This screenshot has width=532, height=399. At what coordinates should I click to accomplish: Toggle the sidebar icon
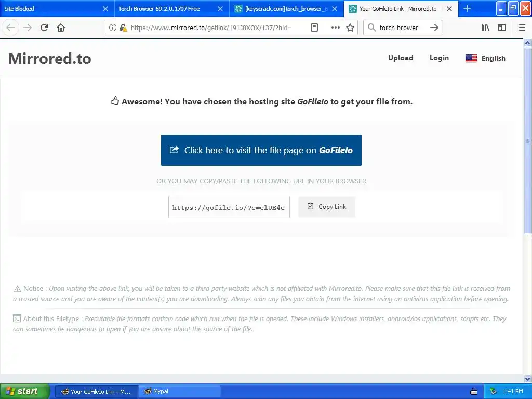tap(502, 28)
